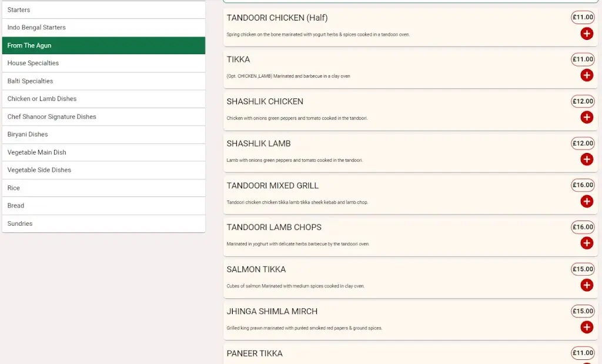Select the Starters category
Screen dimensions: 602x364
click(x=103, y=9)
